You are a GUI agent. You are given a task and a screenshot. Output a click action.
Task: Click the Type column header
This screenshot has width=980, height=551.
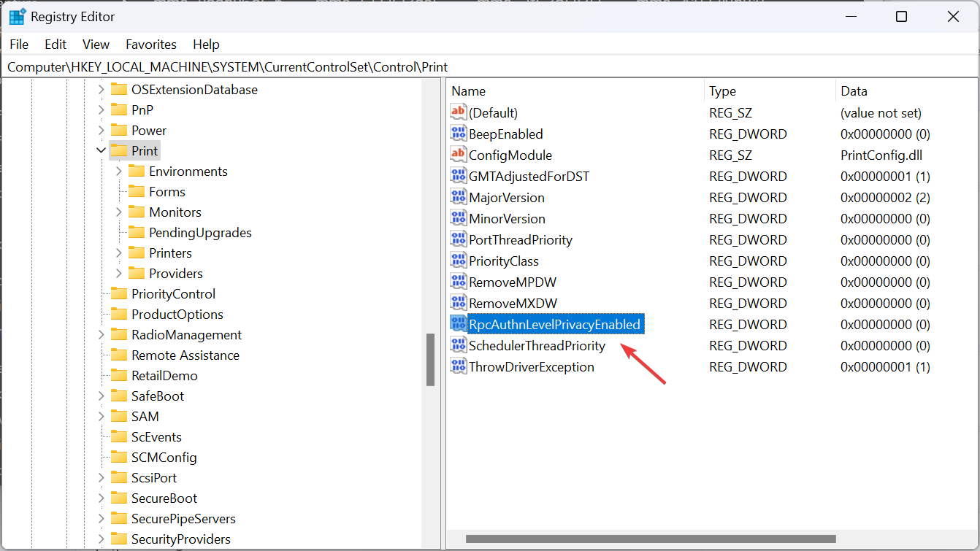770,91
